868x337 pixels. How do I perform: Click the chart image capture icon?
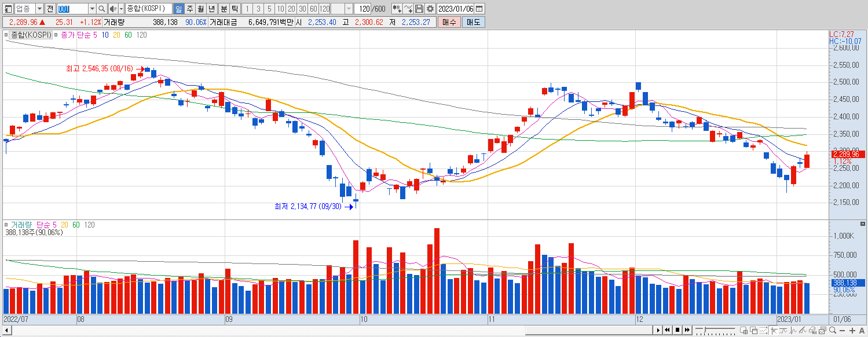coord(822,331)
